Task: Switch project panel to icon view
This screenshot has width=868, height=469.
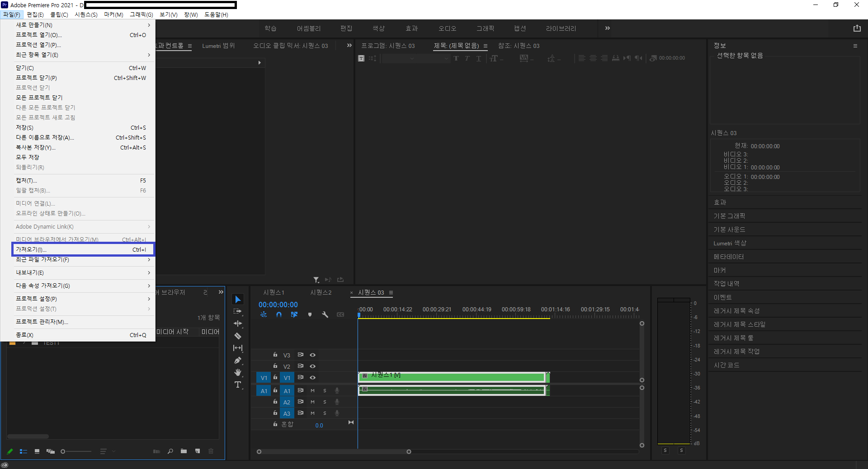Action: (37, 451)
